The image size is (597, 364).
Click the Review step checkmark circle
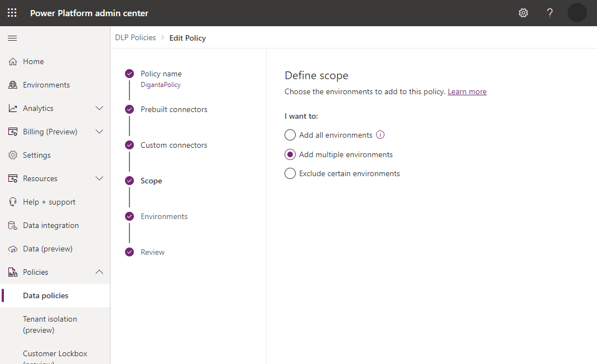click(129, 252)
